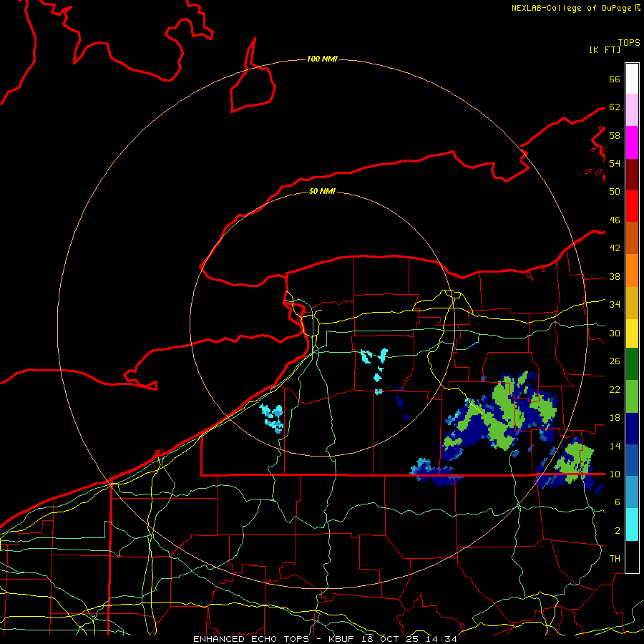Click the light blue 14 kft legend swatch
The height and width of the screenshot is (644, 644).
point(632,492)
